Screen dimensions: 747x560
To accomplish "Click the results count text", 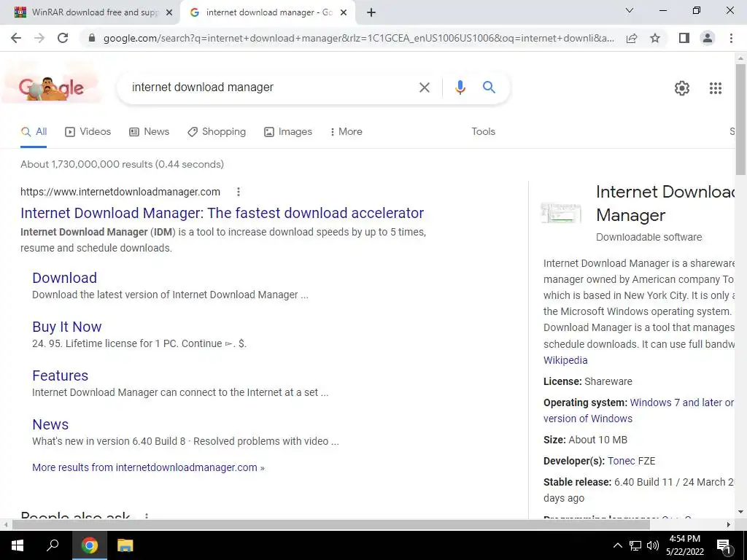I will click(122, 164).
